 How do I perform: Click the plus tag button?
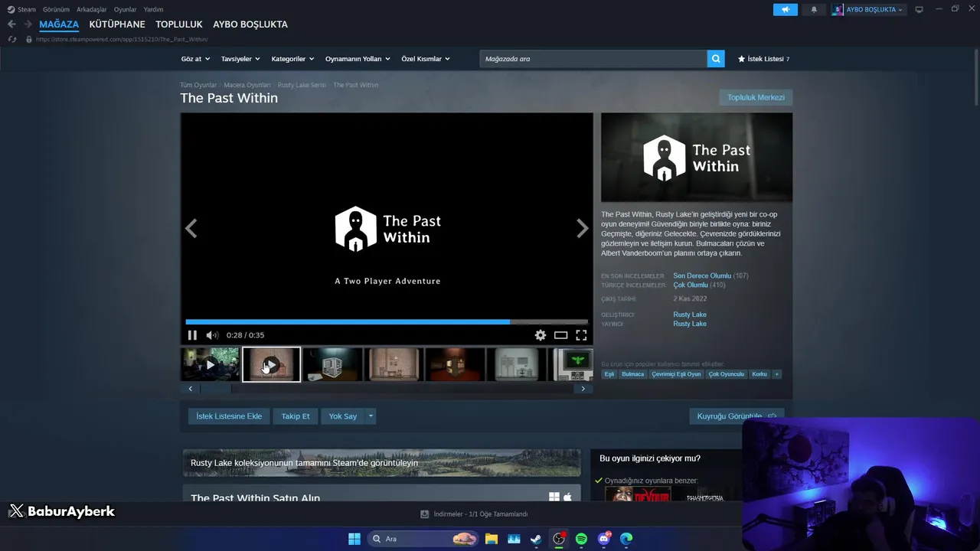tap(777, 374)
